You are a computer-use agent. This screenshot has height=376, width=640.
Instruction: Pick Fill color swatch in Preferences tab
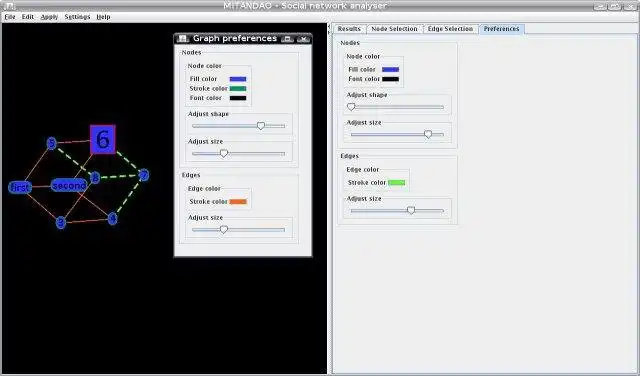[x=390, y=70]
